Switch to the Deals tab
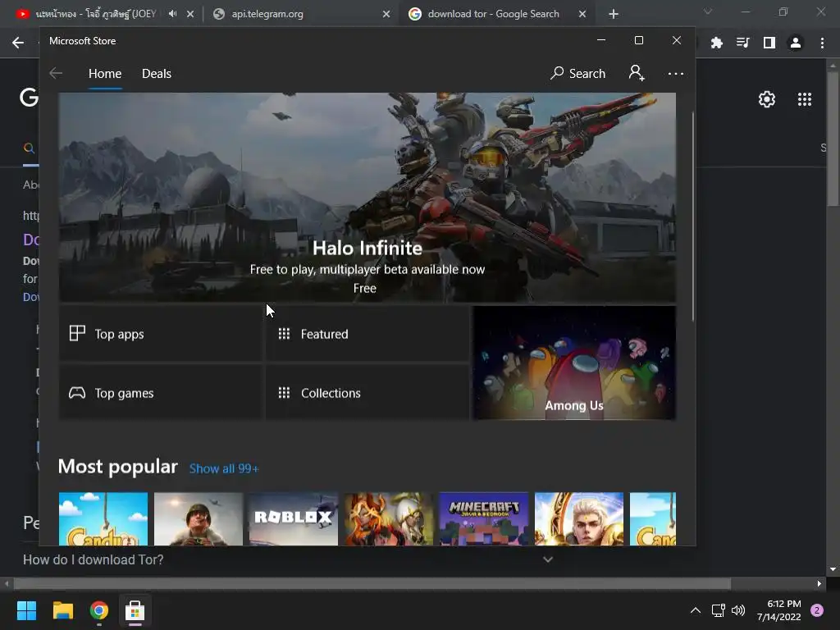This screenshot has width=840, height=630. pyautogui.click(x=157, y=73)
